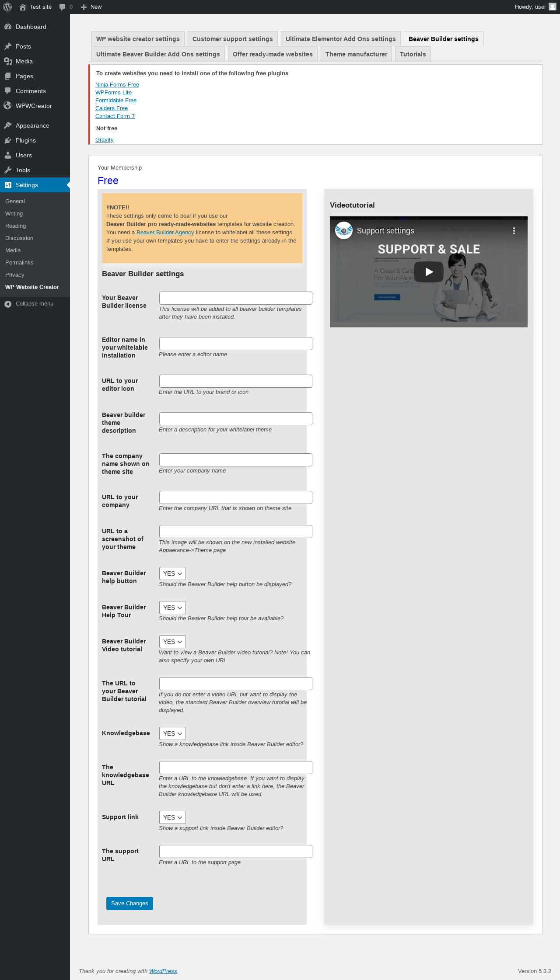Click the Collapse menu arrow icon
This screenshot has width=560, height=980.
click(8, 304)
